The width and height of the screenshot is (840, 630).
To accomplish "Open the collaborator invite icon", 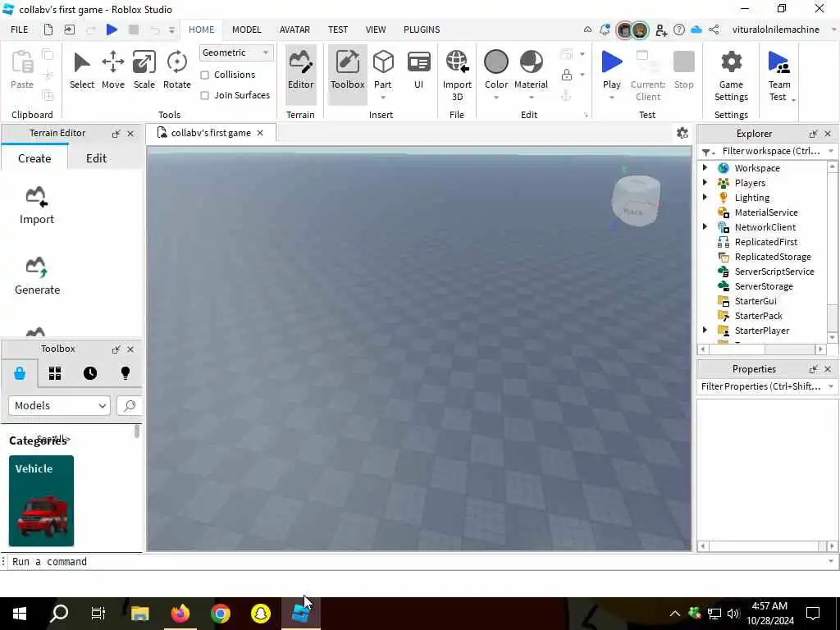I will click(660, 30).
